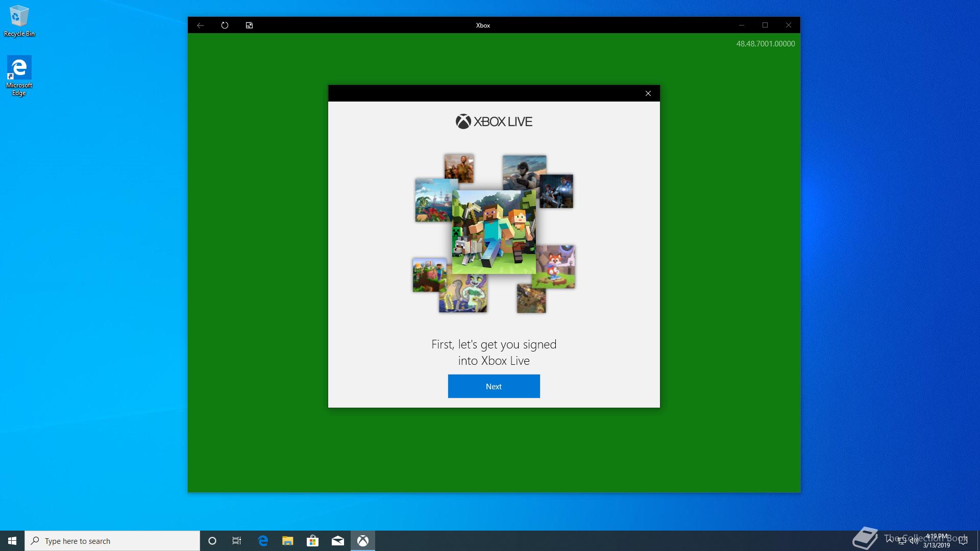
Task: Launch Microsoft Edge from taskbar
Action: pos(263,541)
